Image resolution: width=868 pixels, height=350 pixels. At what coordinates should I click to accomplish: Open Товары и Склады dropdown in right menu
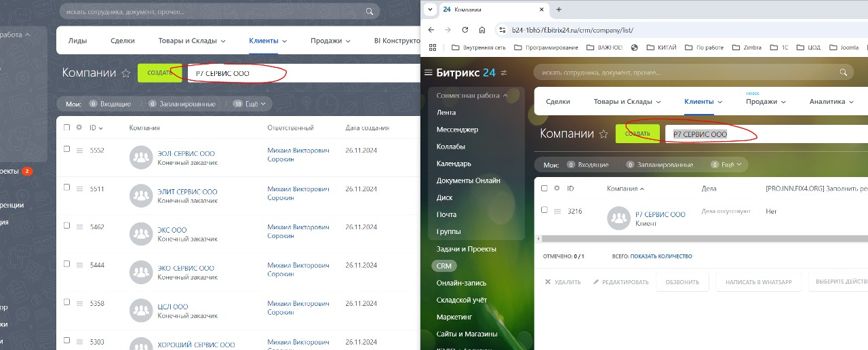tap(627, 102)
